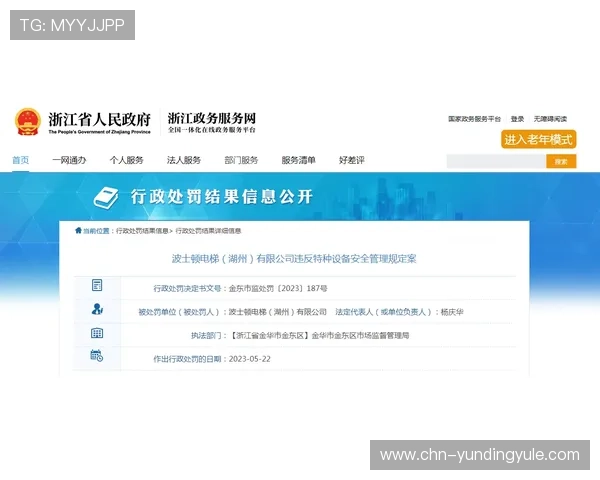The height and width of the screenshot is (480, 600).
Task: Click the label 作出行政处罚的日期
Action: click(x=188, y=359)
